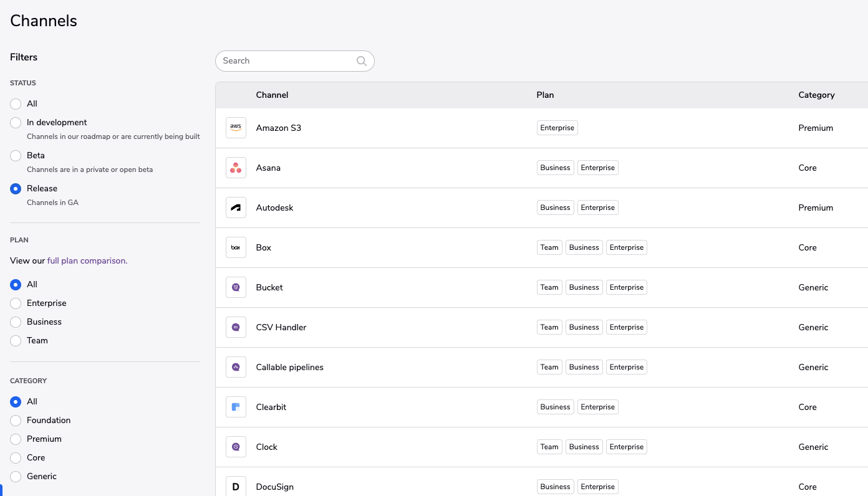Click the search magnifier icon

pyautogui.click(x=361, y=61)
